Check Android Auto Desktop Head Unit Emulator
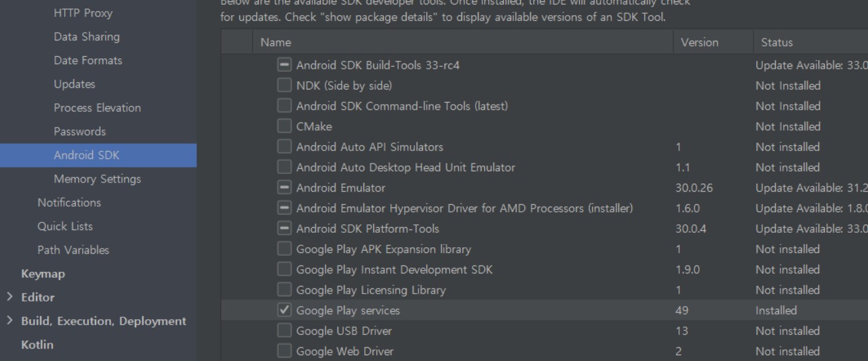Viewport: 868px width, 361px height. [x=284, y=167]
